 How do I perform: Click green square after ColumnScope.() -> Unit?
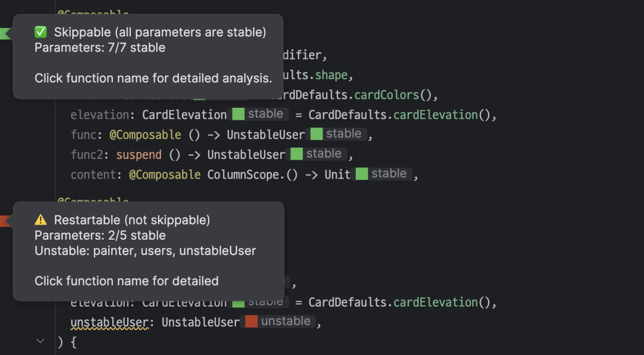(362, 174)
